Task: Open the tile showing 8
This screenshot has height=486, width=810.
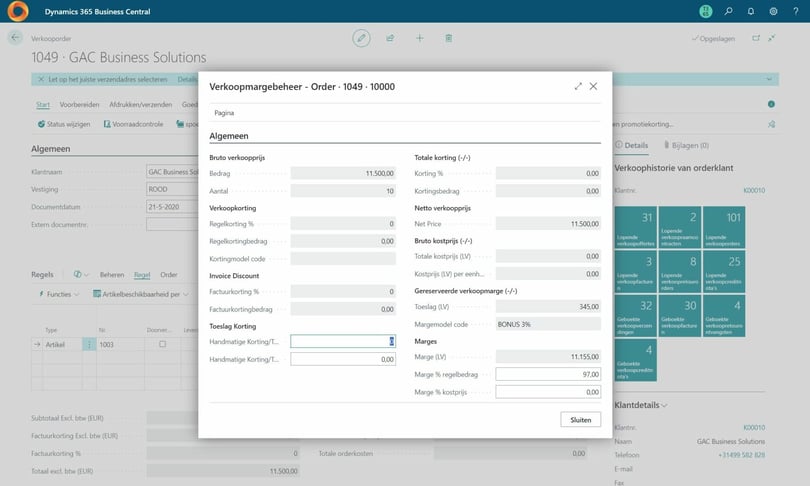Action: 680,272
